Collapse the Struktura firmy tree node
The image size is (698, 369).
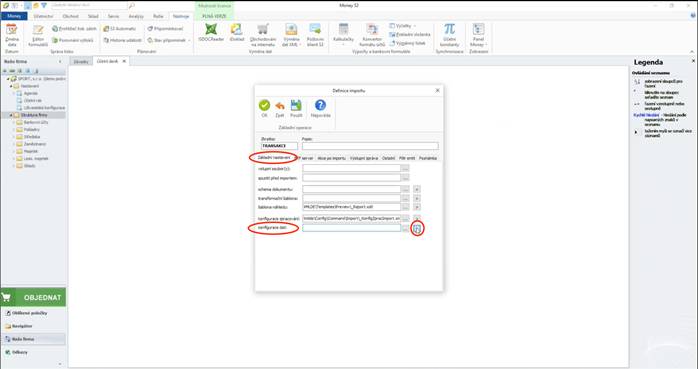[12, 115]
